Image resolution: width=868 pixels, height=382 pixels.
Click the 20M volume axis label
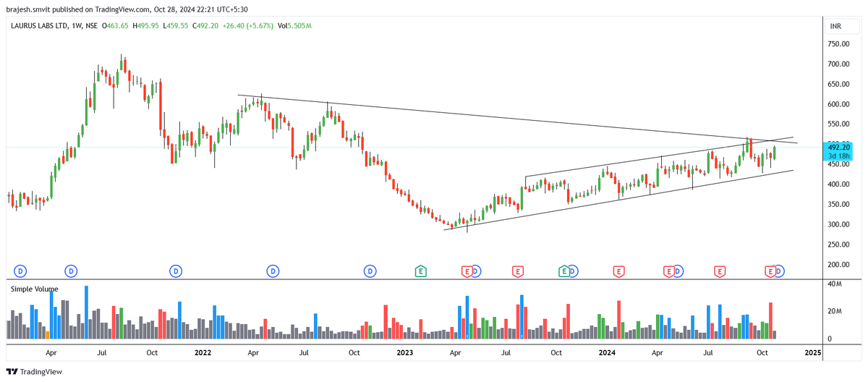(x=834, y=311)
